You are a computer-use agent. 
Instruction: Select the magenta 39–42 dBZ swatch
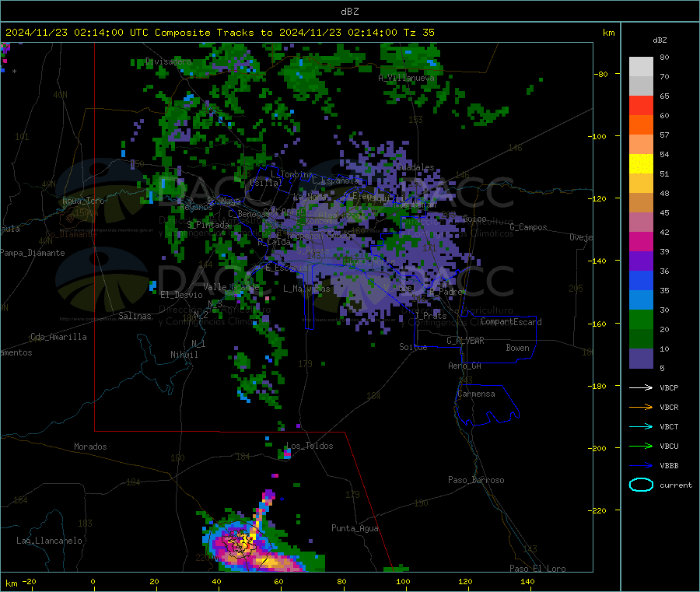[x=641, y=241]
